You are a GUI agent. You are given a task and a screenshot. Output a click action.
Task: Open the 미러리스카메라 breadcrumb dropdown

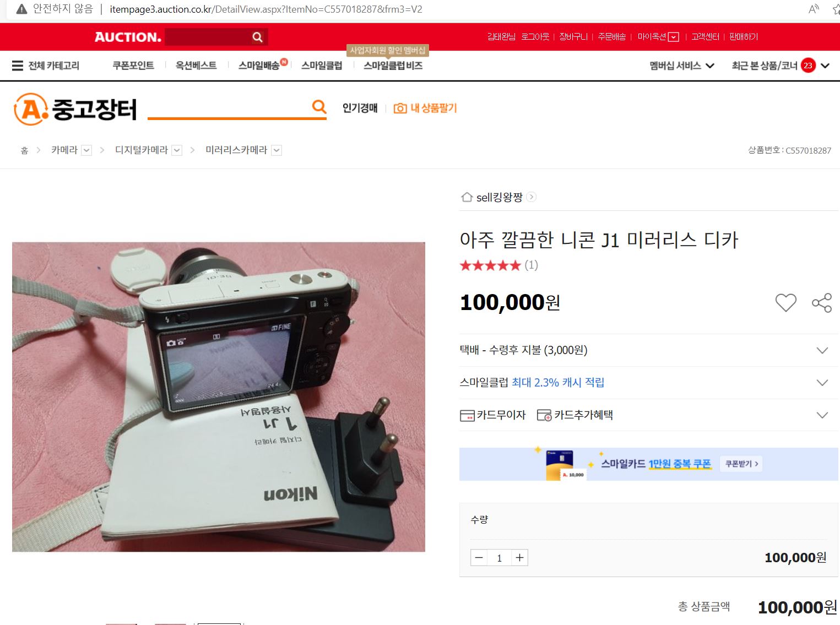277,150
